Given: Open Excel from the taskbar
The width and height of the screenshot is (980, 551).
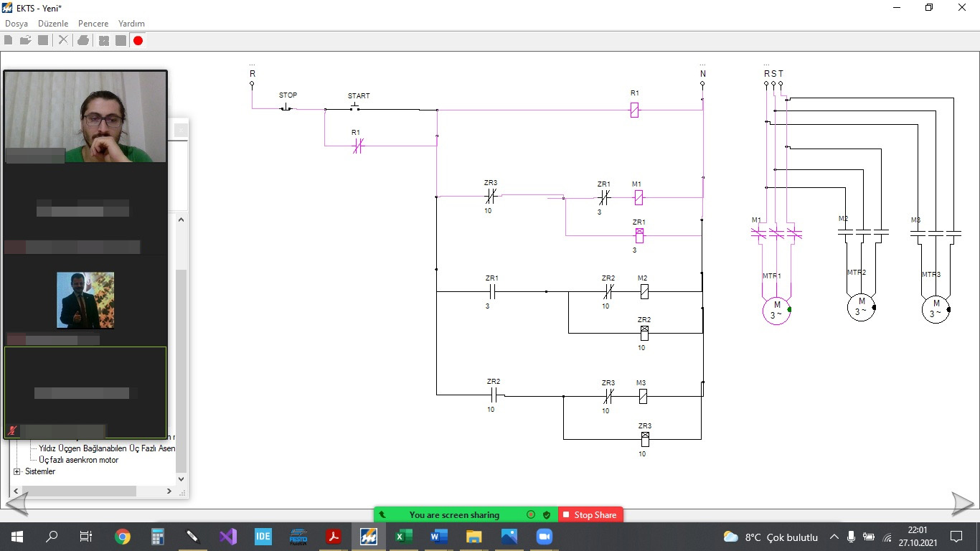Looking at the screenshot, I should tap(404, 536).
